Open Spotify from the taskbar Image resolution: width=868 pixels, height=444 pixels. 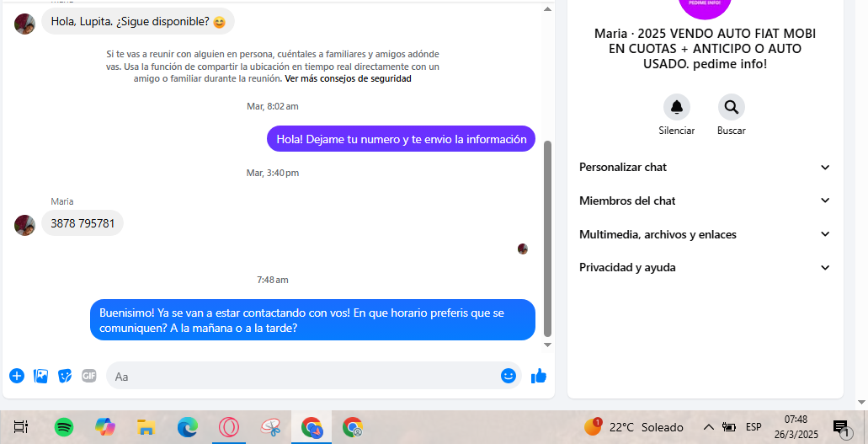(x=64, y=427)
